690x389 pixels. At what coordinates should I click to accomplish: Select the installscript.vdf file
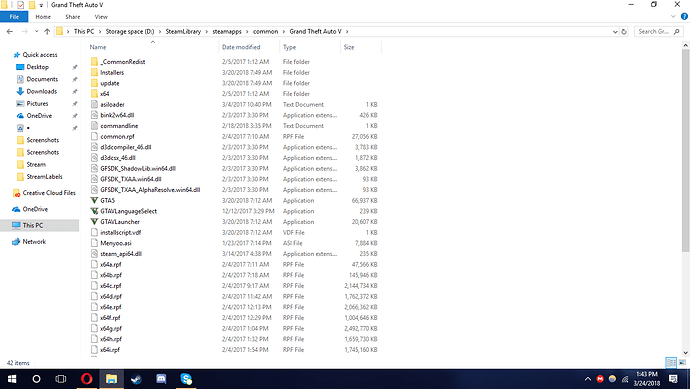click(121, 232)
